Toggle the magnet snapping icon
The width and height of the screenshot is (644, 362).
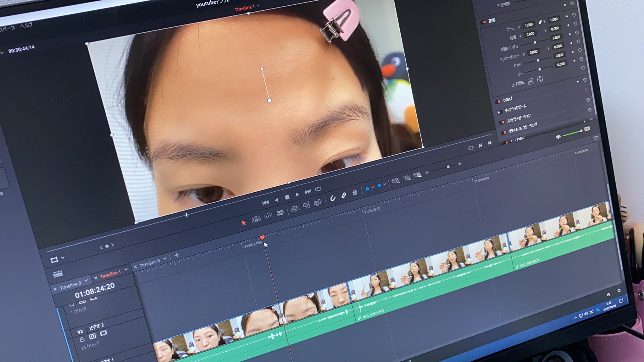pos(333,198)
